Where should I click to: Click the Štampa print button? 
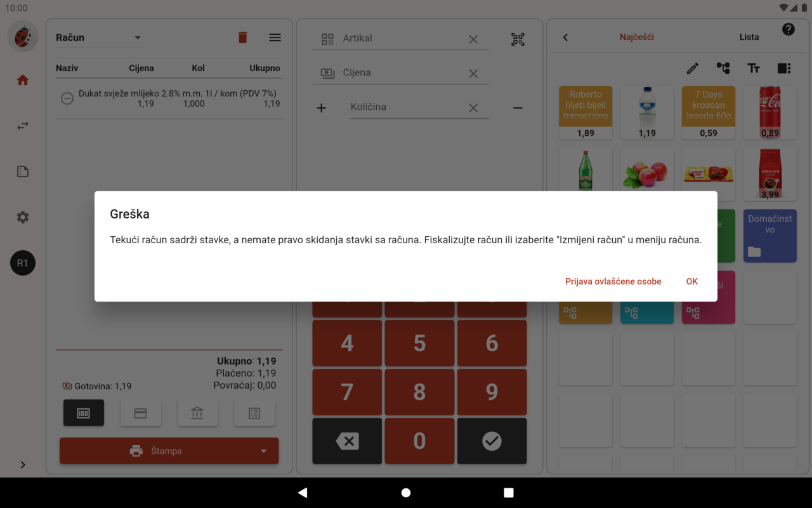tap(169, 451)
